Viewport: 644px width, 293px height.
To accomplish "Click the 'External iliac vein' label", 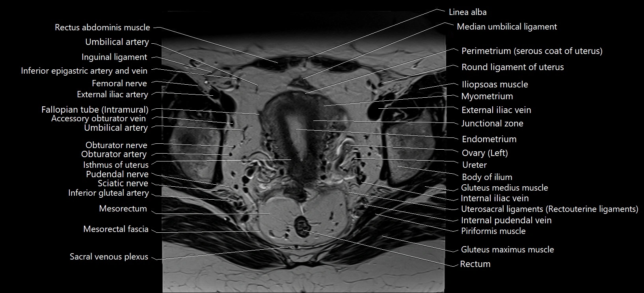I will [496, 110].
